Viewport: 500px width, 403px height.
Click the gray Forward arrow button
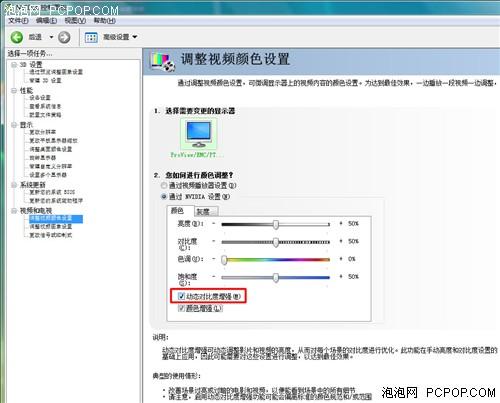[x=64, y=37]
